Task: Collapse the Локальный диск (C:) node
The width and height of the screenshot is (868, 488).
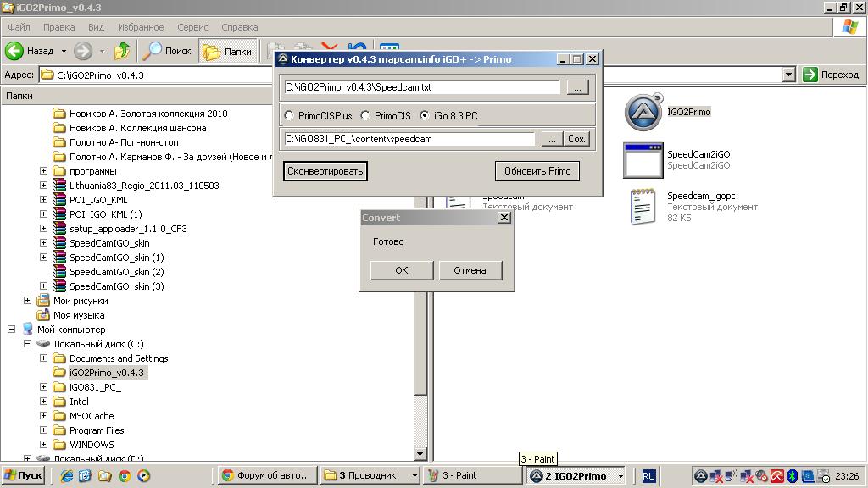Action: [x=28, y=344]
